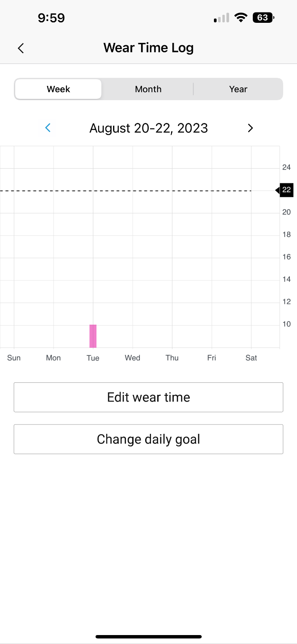Tap the battery level indicator

pos(263,18)
